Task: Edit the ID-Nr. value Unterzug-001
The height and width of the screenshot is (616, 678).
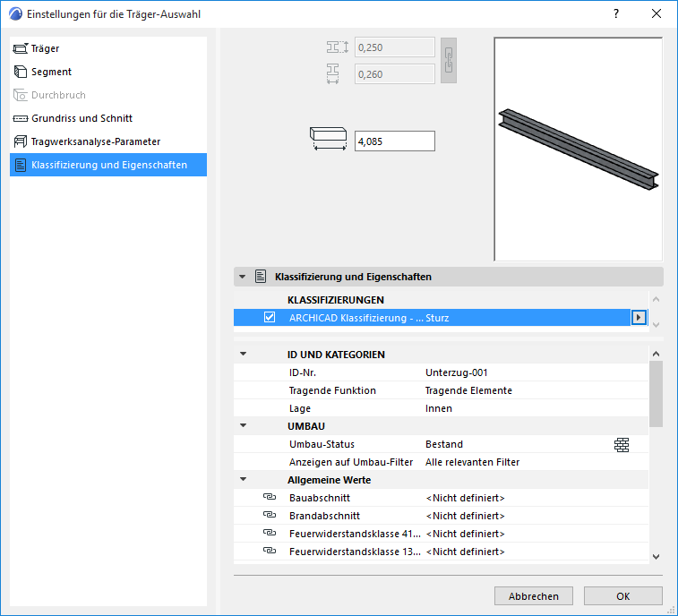Action: point(457,372)
